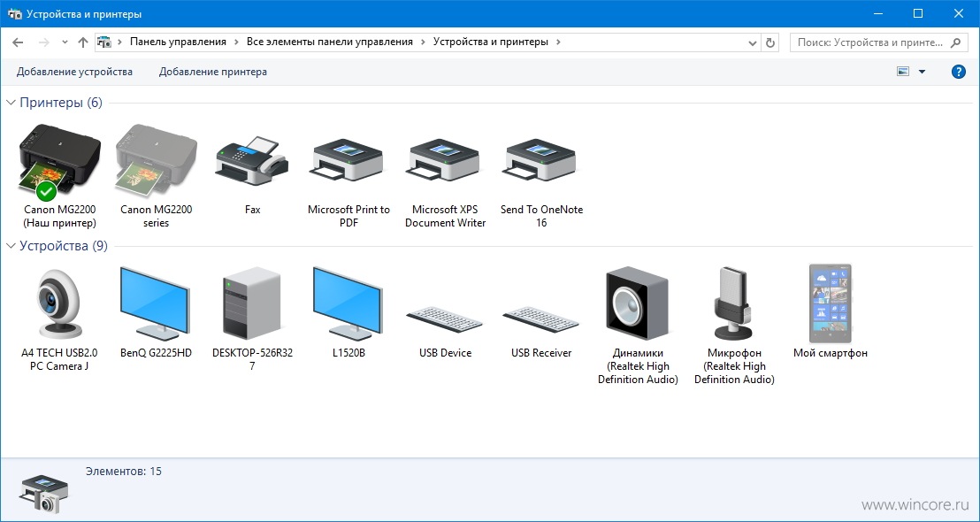Select the USB Device keyboard icon

tap(444, 319)
